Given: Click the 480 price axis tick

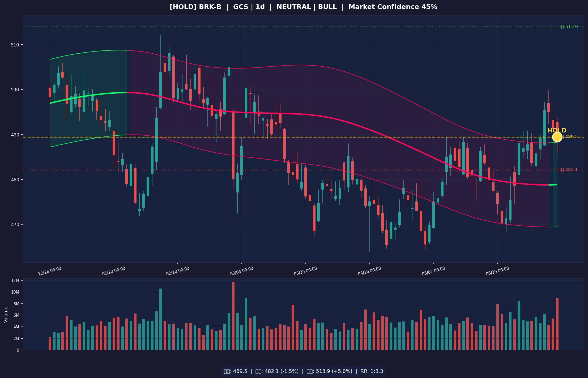Looking at the screenshot, I should [x=15, y=180].
